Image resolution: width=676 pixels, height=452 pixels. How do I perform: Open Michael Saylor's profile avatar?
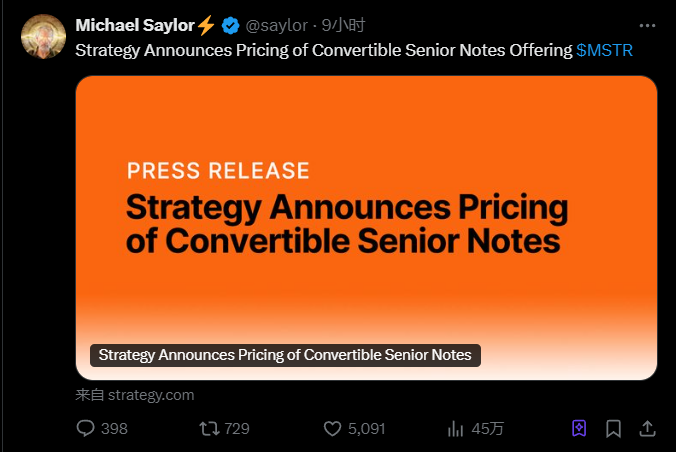(x=44, y=37)
